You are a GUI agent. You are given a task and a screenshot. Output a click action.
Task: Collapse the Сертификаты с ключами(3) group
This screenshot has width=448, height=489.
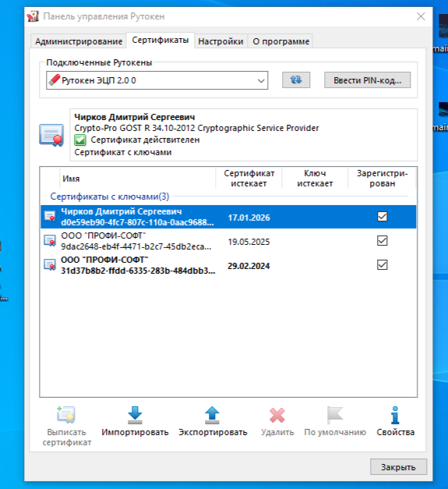109,197
